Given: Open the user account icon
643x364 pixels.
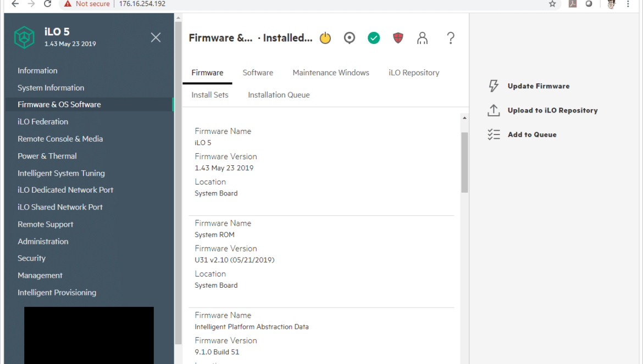Looking at the screenshot, I should pyautogui.click(x=422, y=38).
